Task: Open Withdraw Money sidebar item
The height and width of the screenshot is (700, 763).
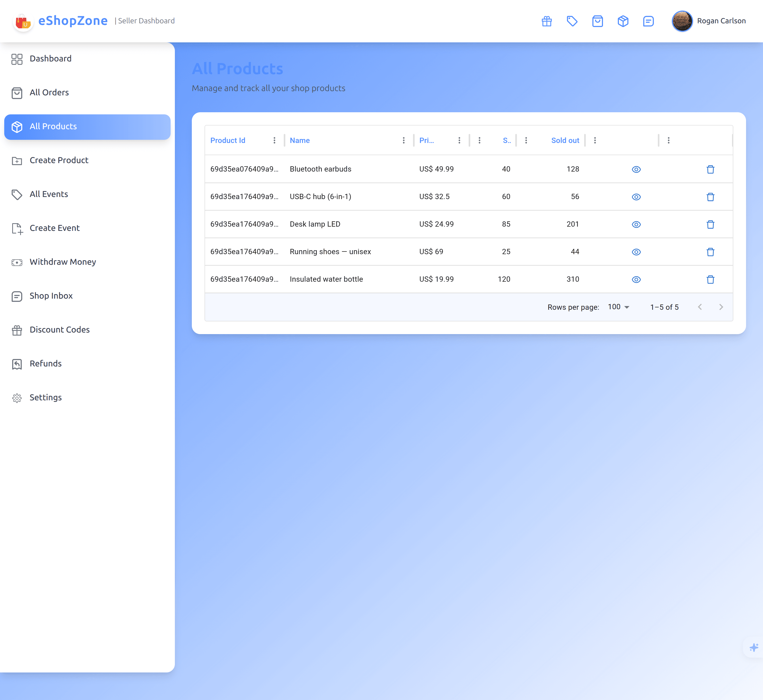Action: pos(63,262)
